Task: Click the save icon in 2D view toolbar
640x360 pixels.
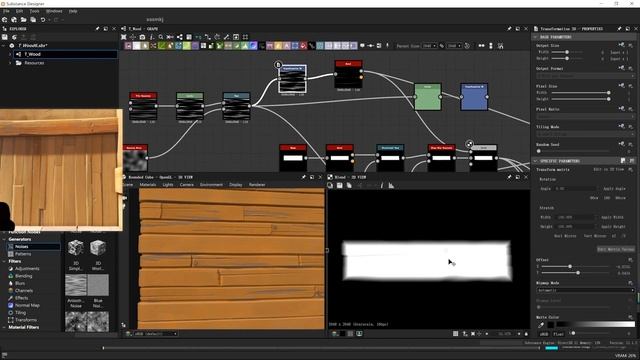Action: tap(340, 185)
